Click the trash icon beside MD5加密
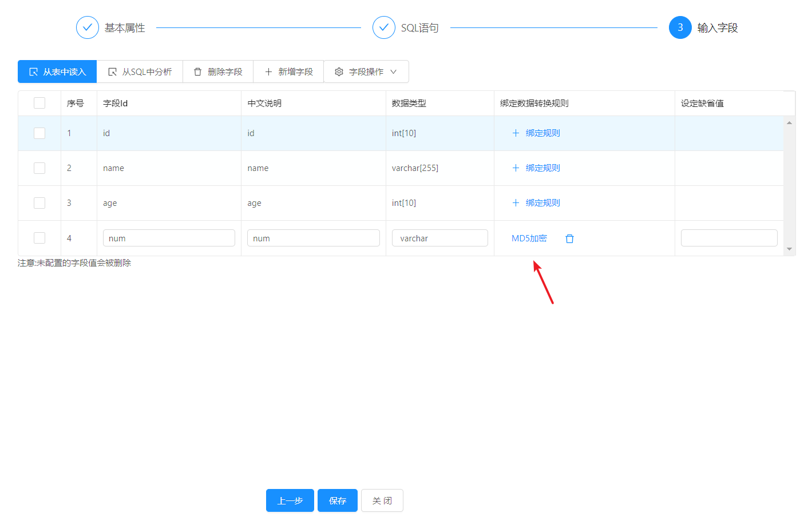The height and width of the screenshot is (525, 812). coord(569,238)
